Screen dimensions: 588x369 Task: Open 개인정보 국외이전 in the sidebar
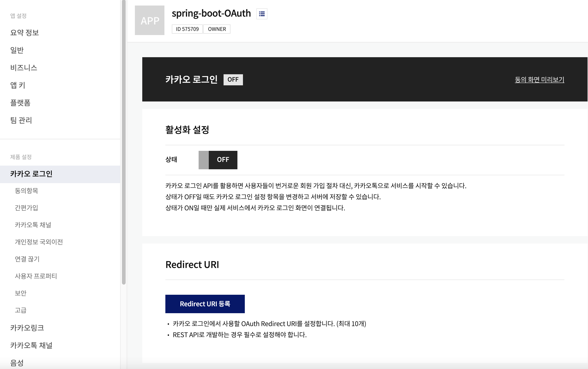point(39,242)
